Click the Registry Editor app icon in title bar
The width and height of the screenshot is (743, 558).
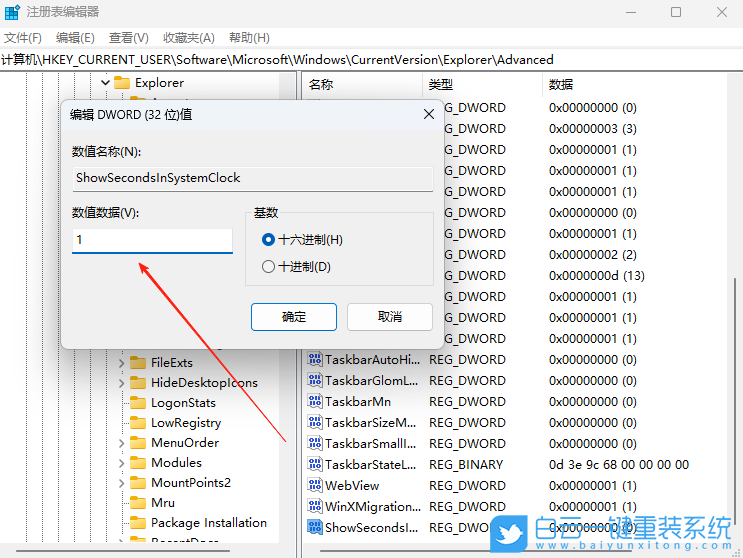[x=12, y=12]
